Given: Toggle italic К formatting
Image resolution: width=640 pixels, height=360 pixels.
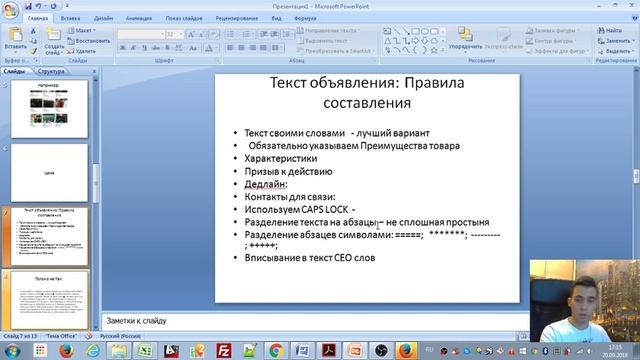Looking at the screenshot, I should coord(133,48).
